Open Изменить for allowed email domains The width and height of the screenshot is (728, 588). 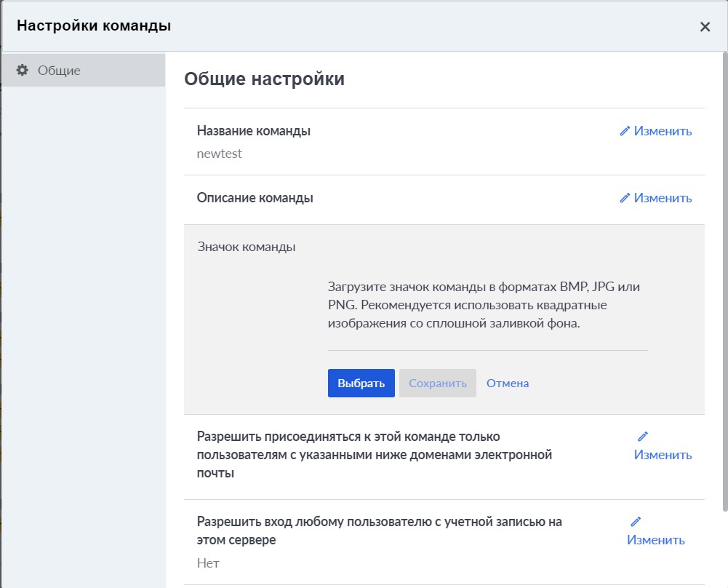pyautogui.click(x=663, y=454)
